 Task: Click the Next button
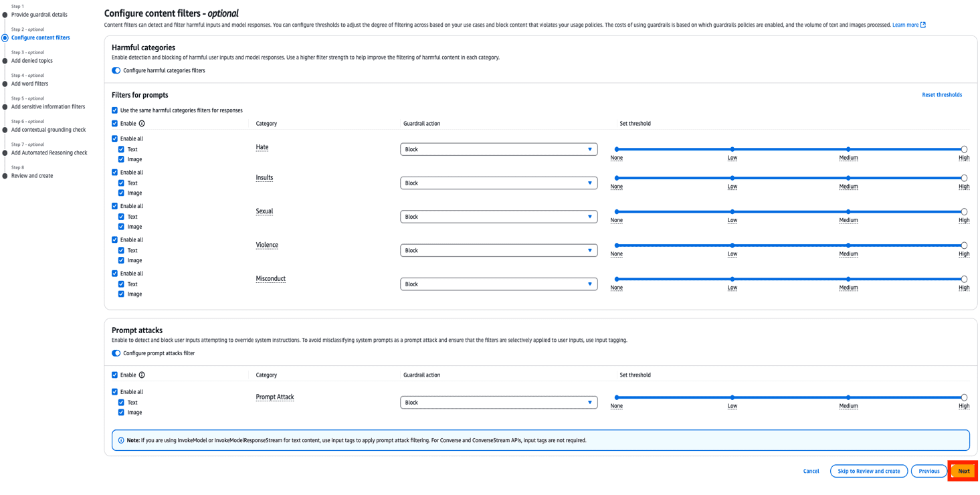pos(963,471)
